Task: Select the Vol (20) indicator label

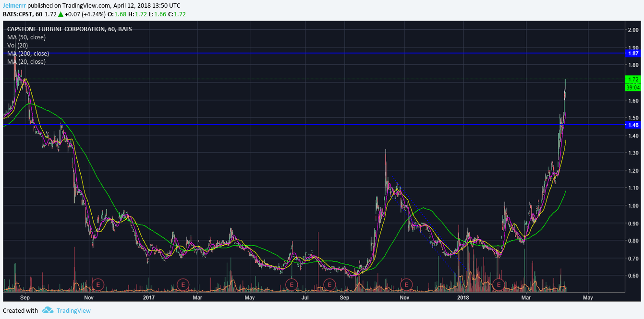Action: (17, 45)
